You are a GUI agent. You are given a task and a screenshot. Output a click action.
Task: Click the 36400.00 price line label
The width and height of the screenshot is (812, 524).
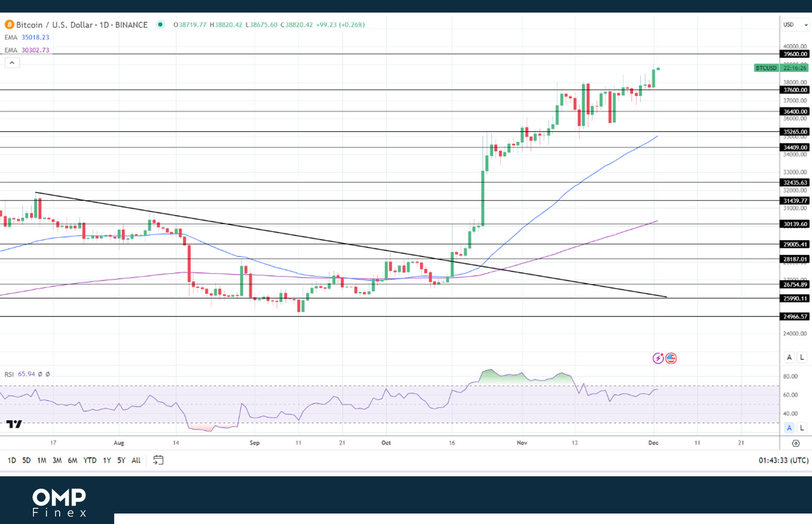pyautogui.click(x=795, y=112)
